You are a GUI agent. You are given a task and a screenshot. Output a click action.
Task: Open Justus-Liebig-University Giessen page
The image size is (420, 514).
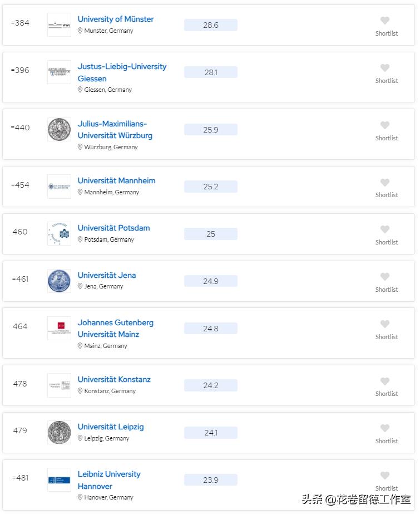pos(122,72)
